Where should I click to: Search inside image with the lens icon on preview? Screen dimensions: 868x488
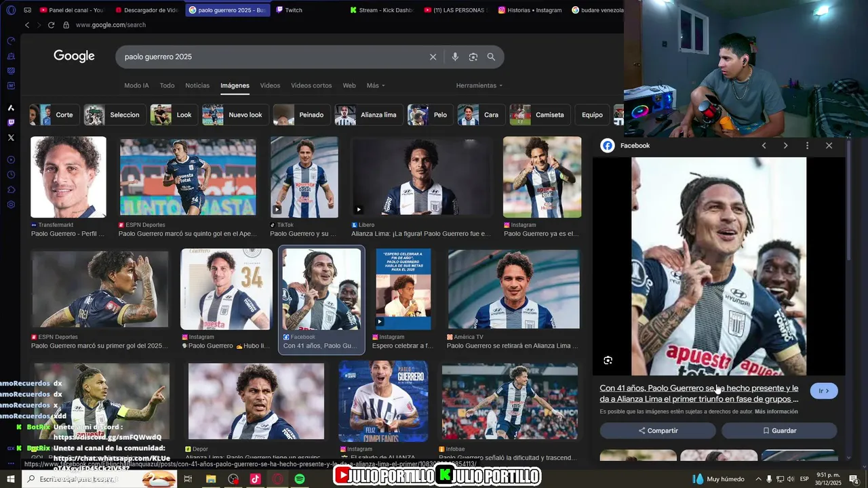pos(608,361)
